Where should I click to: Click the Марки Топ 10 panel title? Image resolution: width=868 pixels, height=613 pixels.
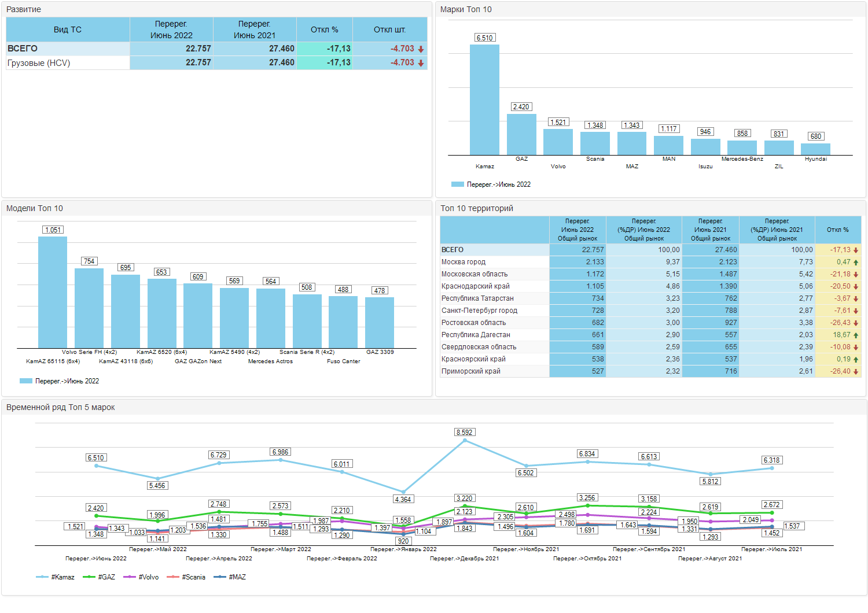(466, 9)
